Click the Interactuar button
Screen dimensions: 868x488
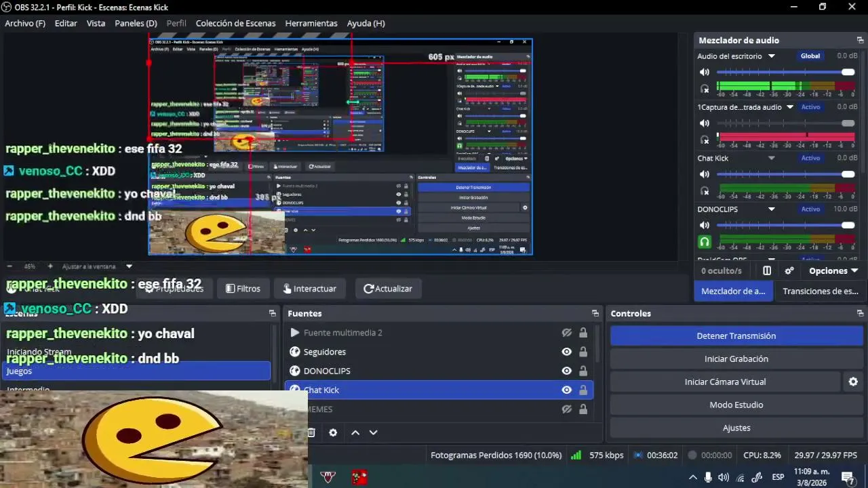(x=310, y=289)
